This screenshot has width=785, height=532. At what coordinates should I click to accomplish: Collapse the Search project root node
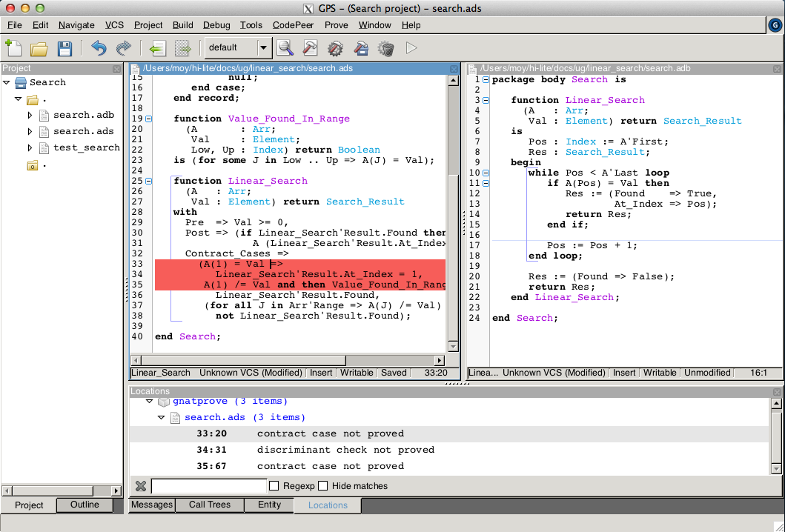click(7, 82)
